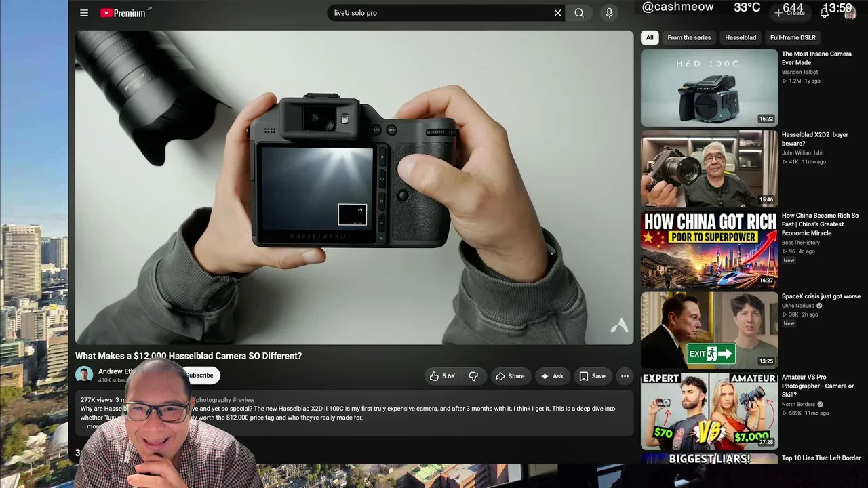Screen dimensions: 868x488
Task: Open more actions for the video
Action: tap(625, 376)
